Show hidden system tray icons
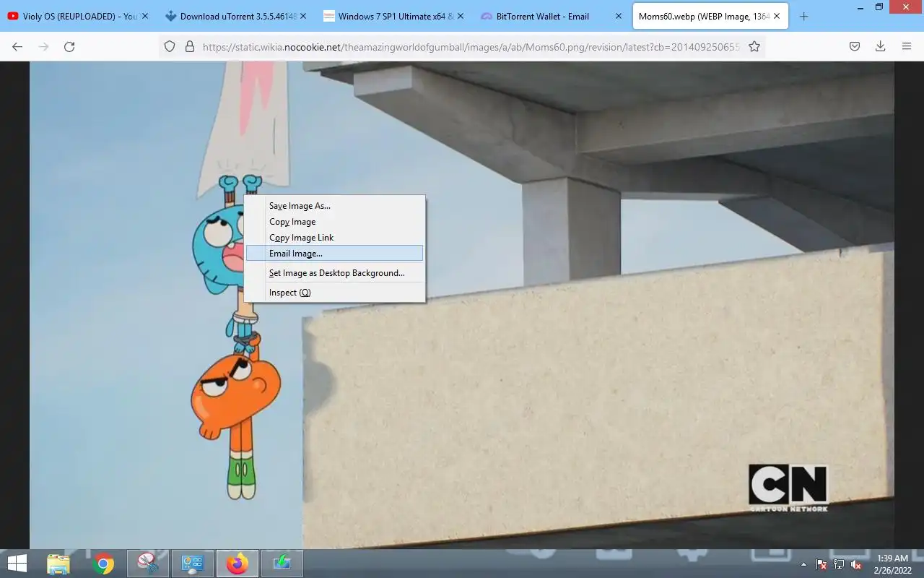This screenshot has height=578, width=924. coord(803,564)
